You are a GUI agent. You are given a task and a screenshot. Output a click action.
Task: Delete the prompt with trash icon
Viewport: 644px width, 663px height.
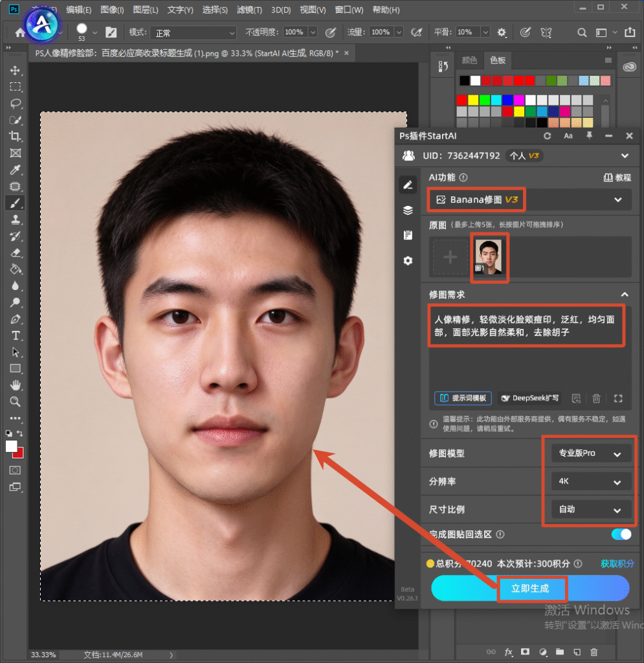(x=596, y=398)
